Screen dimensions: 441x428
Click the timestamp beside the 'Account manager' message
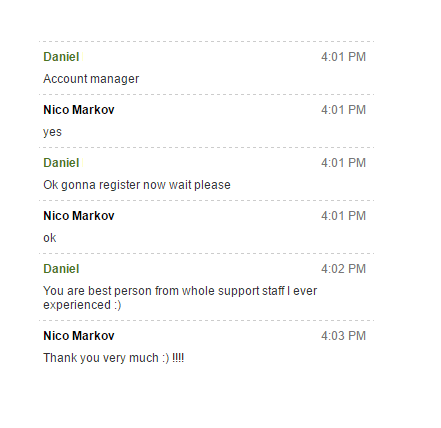tap(343, 57)
